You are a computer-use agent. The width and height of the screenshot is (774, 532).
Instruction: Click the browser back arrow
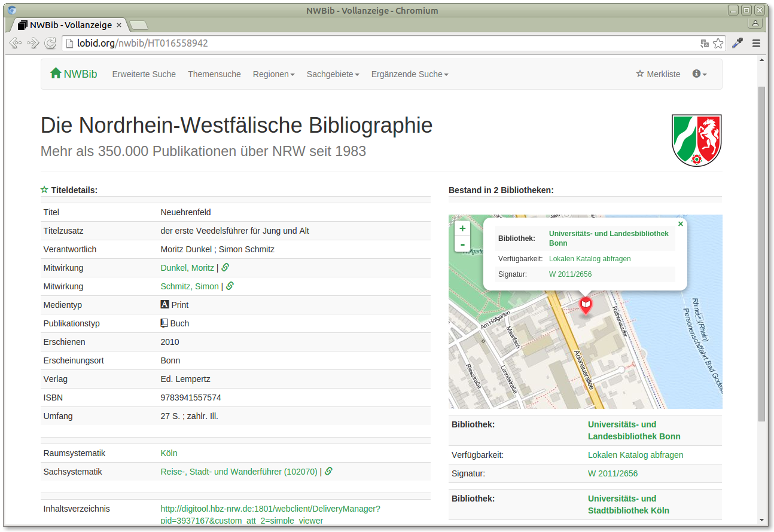click(x=16, y=43)
